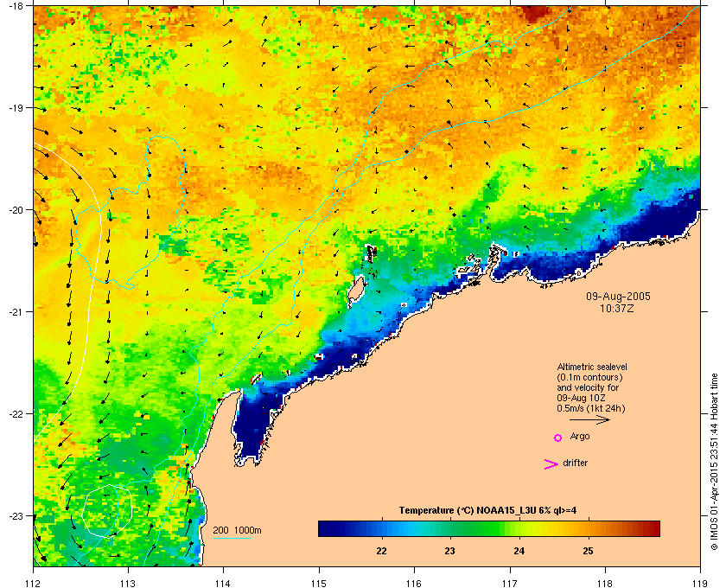Click the 200 1000m bathymetry label
The height and width of the screenshot is (588, 726).
[237, 531]
